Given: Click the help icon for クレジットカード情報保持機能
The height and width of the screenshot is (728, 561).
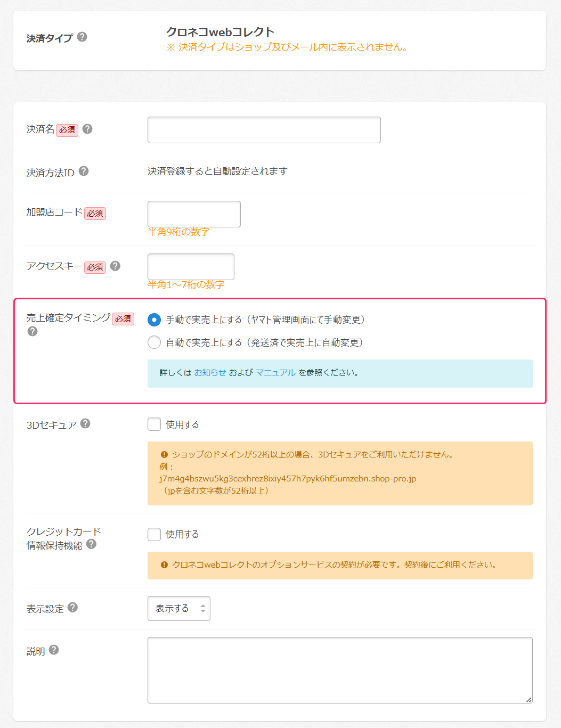Looking at the screenshot, I should [x=92, y=545].
